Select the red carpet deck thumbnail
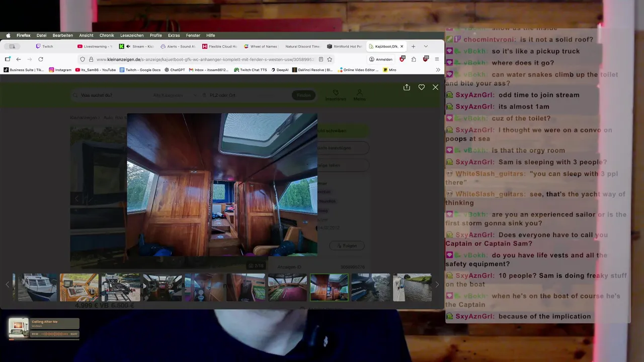 click(287, 288)
